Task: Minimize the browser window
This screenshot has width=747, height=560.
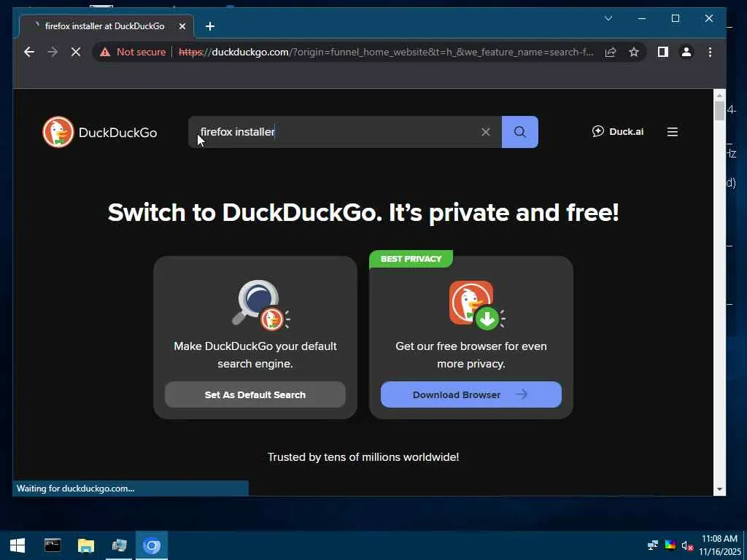Action: pos(642,18)
